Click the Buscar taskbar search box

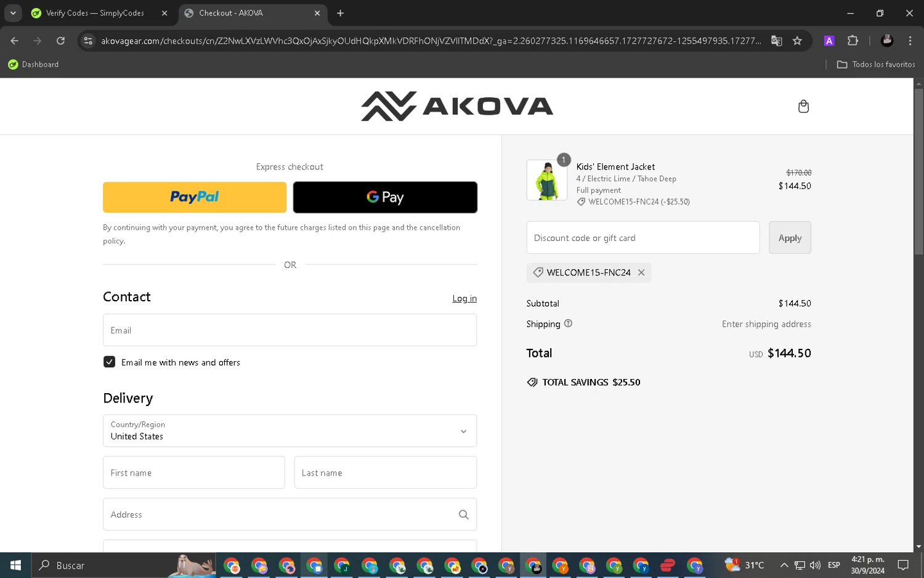tap(124, 565)
